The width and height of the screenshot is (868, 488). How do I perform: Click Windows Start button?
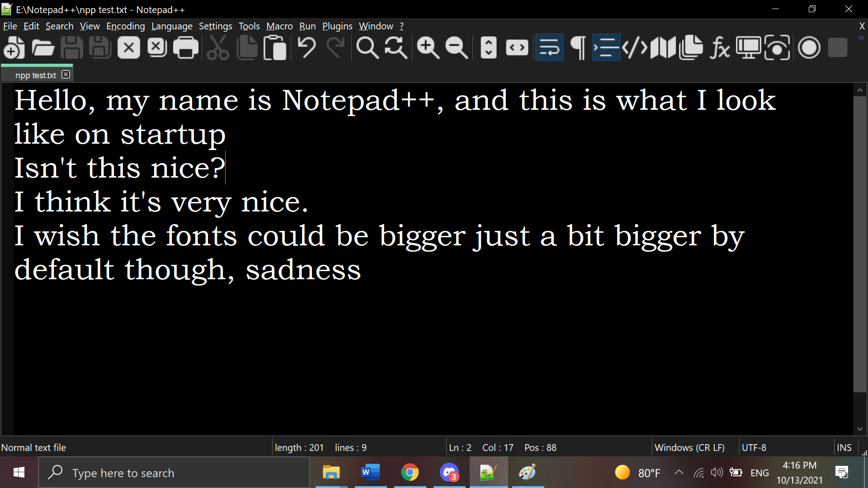19,473
